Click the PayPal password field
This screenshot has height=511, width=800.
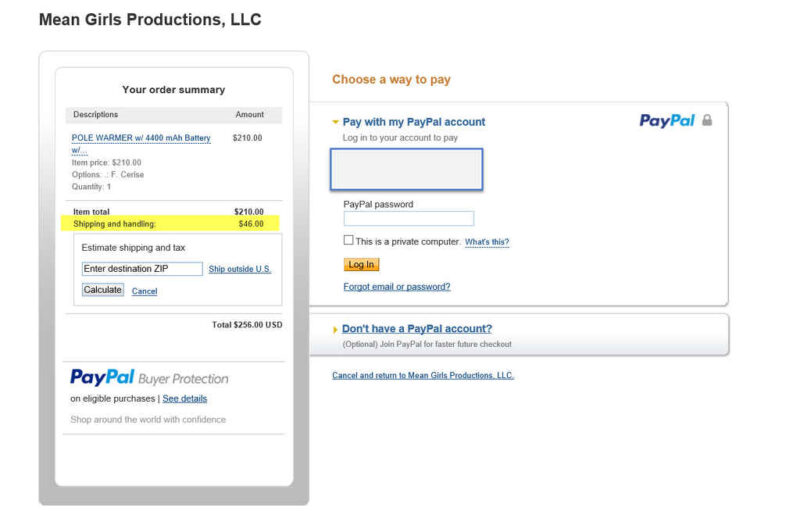pos(408,219)
